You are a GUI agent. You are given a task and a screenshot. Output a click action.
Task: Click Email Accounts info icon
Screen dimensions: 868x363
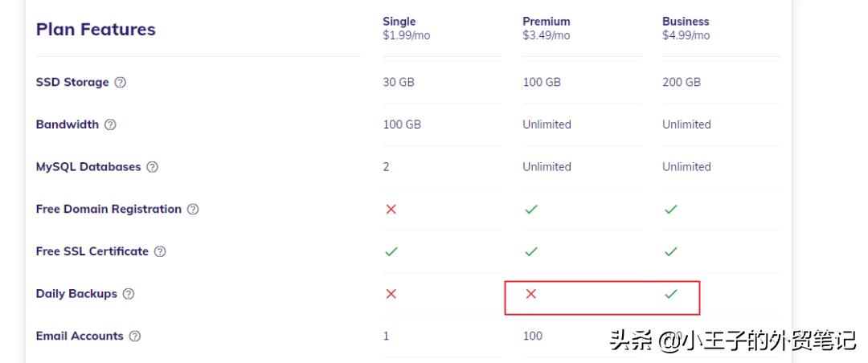(x=135, y=336)
